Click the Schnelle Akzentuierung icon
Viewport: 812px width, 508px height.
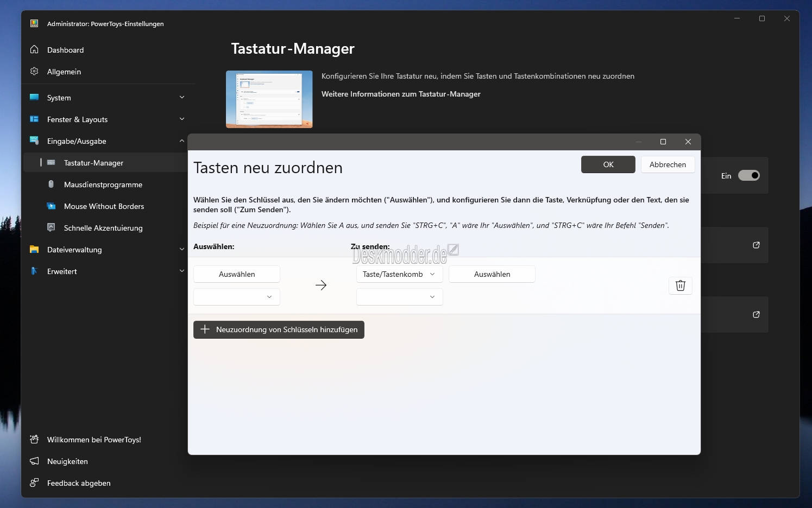coord(51,227)
